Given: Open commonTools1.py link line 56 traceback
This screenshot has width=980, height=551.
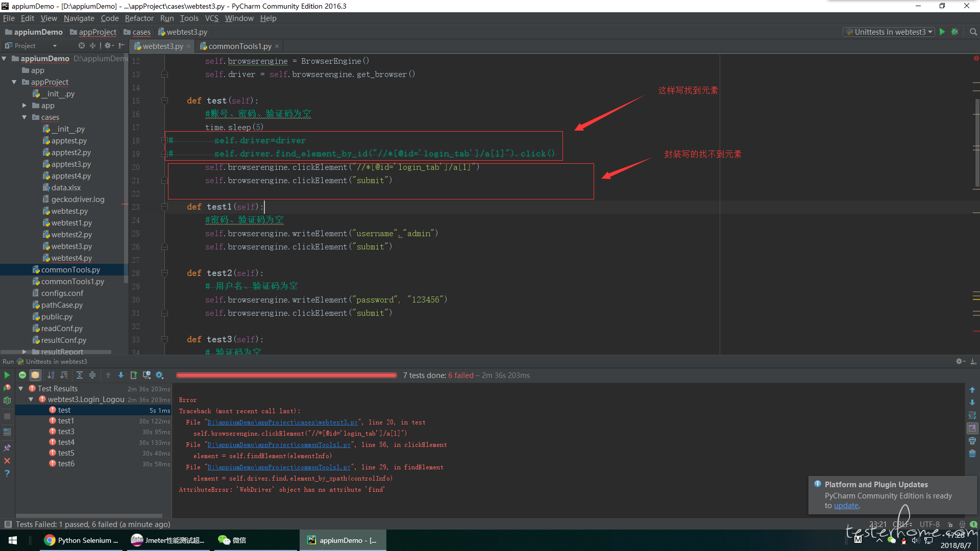Looking at the screenshot, I should click(279, 445).
